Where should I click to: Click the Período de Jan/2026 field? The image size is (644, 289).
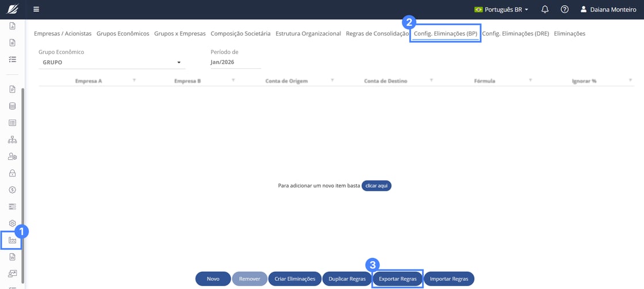click(x=236, y=63)
